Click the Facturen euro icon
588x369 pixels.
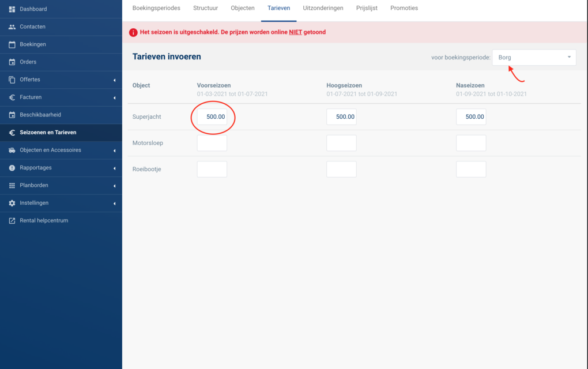tap(12, 97)
